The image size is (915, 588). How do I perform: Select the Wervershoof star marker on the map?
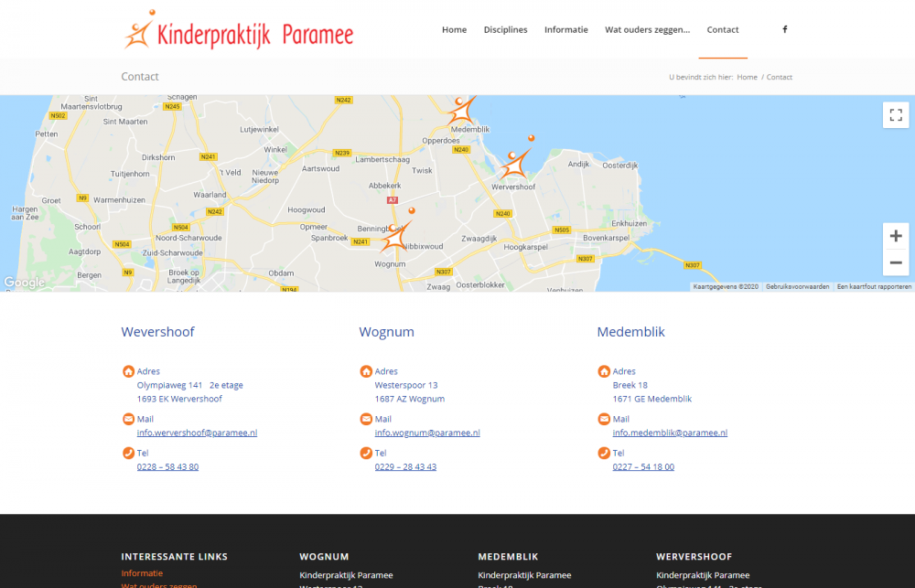click(x=516, y=159)
